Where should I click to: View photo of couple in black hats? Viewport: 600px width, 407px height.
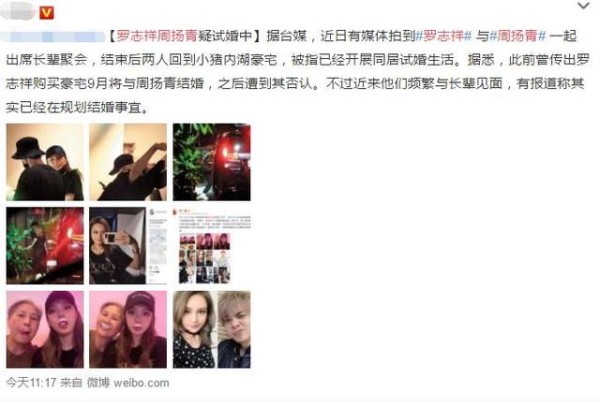[x=45, y=162]
